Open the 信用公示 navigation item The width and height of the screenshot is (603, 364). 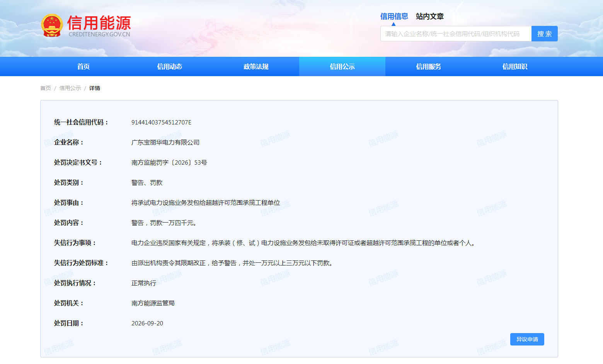pyautogui.click(x=342, y=66)
